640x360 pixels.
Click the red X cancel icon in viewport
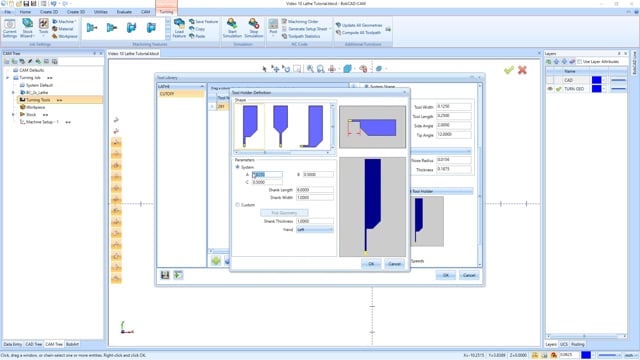(x=522, y=70)
